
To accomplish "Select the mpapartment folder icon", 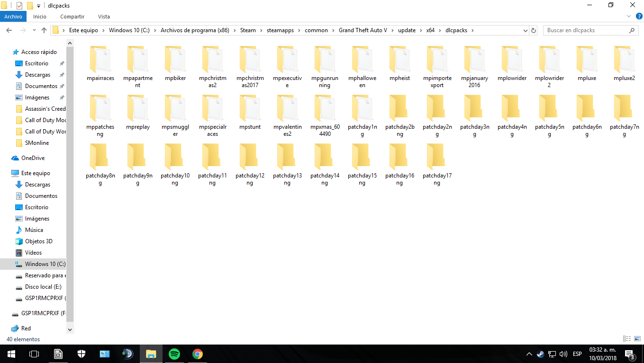I will tap(138, 59).
